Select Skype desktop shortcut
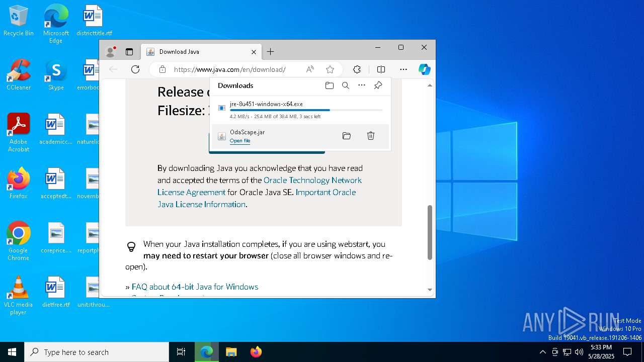 tap(56, 75)
